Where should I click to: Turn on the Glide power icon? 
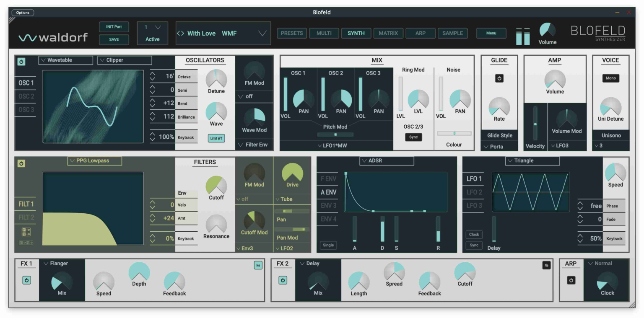[x=499, y=78]
